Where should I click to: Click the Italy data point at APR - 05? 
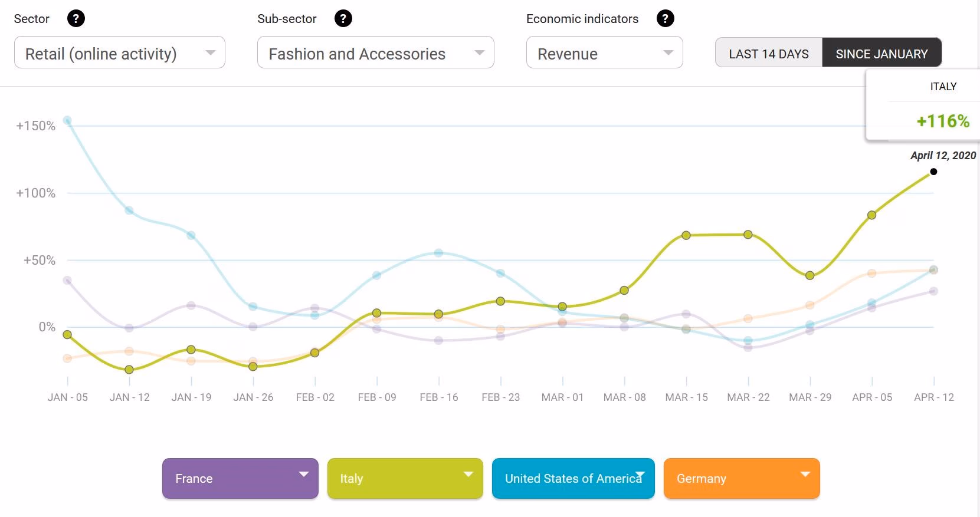pos(871,215)
